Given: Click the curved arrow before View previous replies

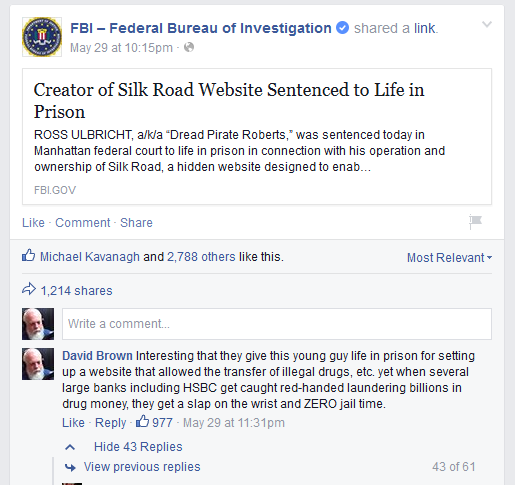Looking at the screenshot, I should (x=70, y=467).
